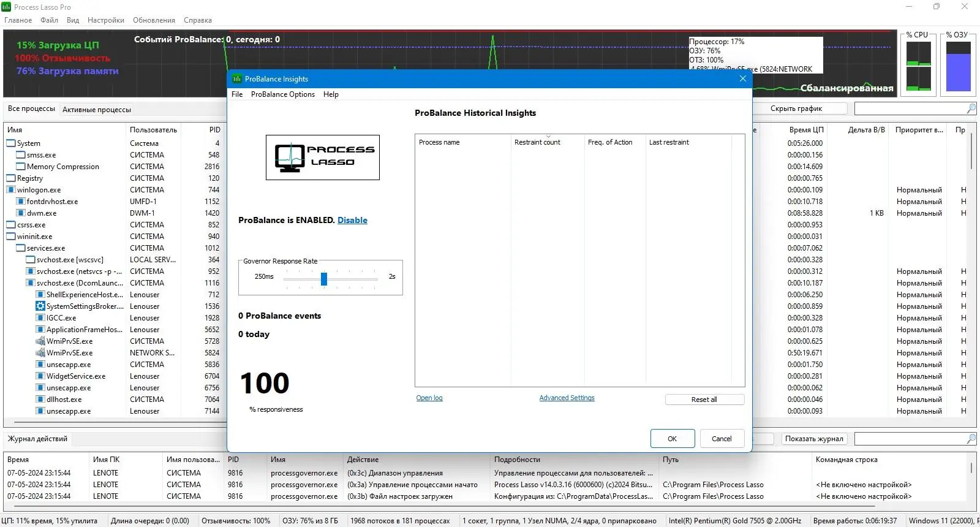Image resolution: width=980 pixels, height=527 pixels.
Task: Select the smss.exe process icon
Action: coord(21,155)
